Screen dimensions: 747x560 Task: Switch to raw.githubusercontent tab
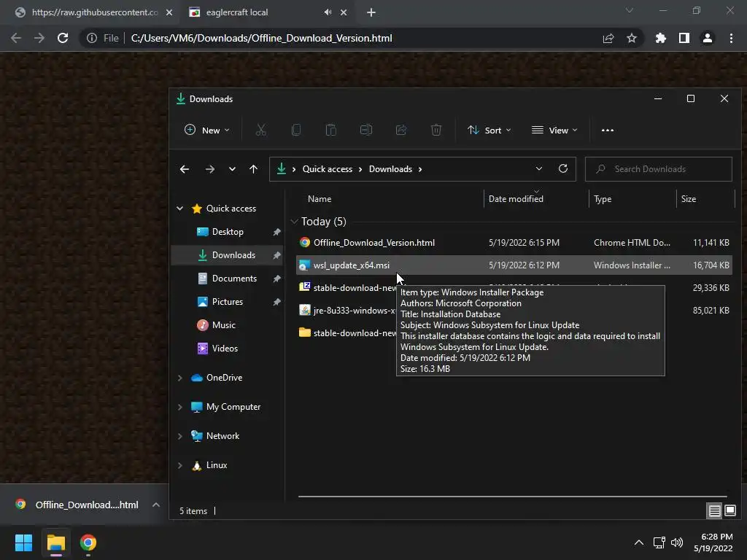(x=88, y=12)
